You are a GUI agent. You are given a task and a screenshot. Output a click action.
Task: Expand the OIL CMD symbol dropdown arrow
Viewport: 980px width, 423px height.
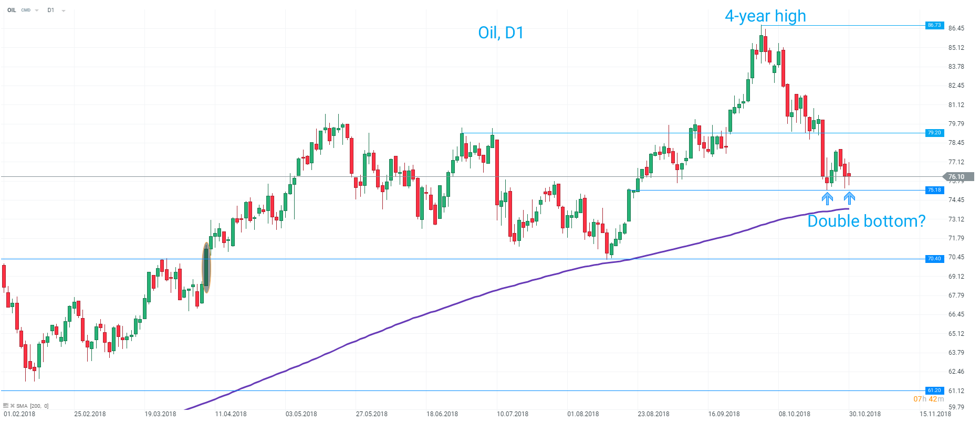[37, 10]
